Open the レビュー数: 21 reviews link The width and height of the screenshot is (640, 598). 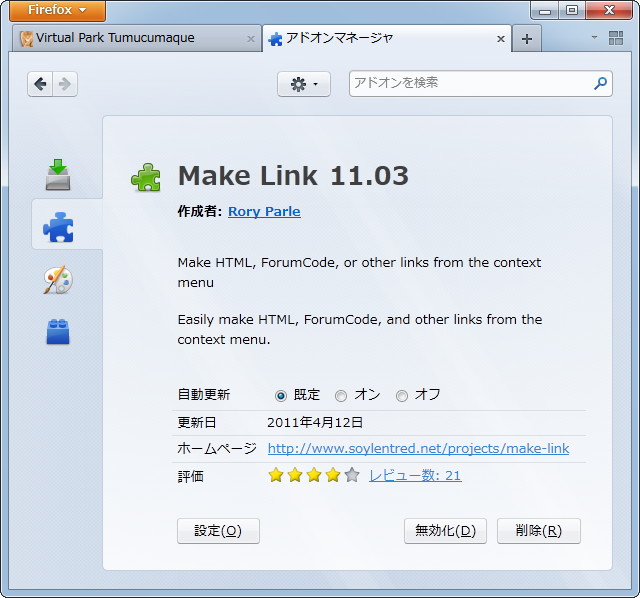pyautogui.click(x=415, y=476)
